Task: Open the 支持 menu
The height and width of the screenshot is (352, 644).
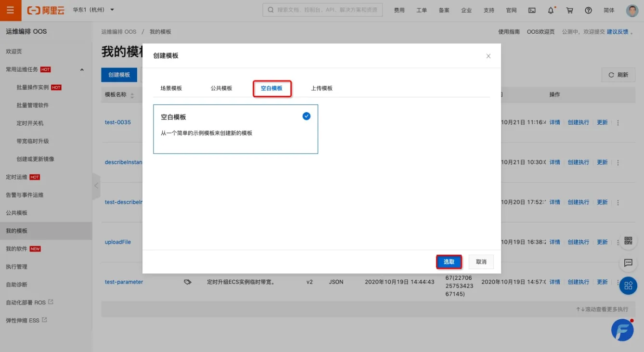Action: 489,10
